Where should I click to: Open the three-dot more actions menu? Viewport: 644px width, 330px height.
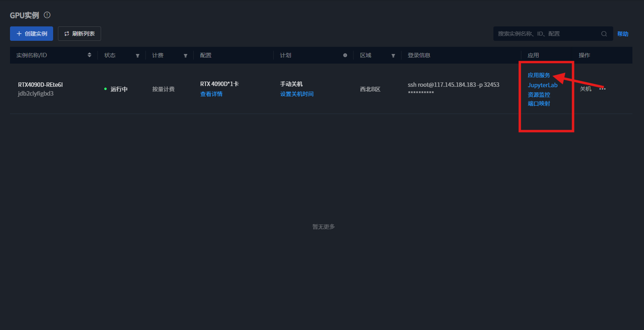(x=602, y=89)
